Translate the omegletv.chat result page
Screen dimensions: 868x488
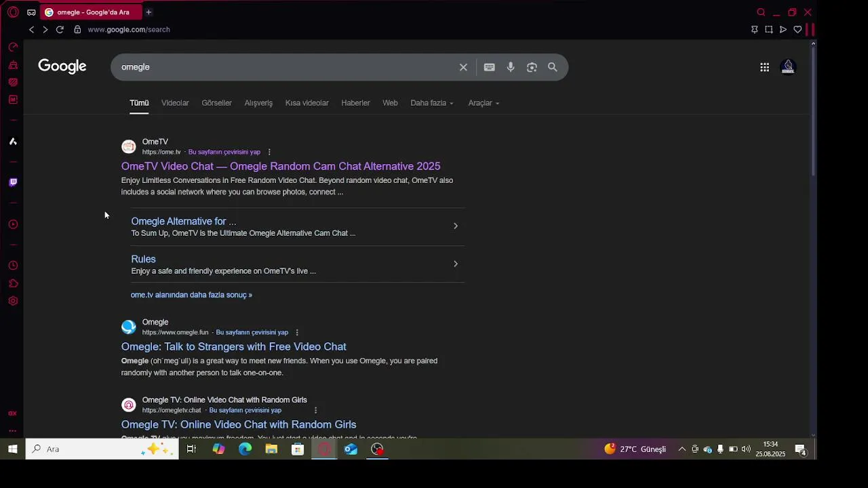[x=245, y=410]
